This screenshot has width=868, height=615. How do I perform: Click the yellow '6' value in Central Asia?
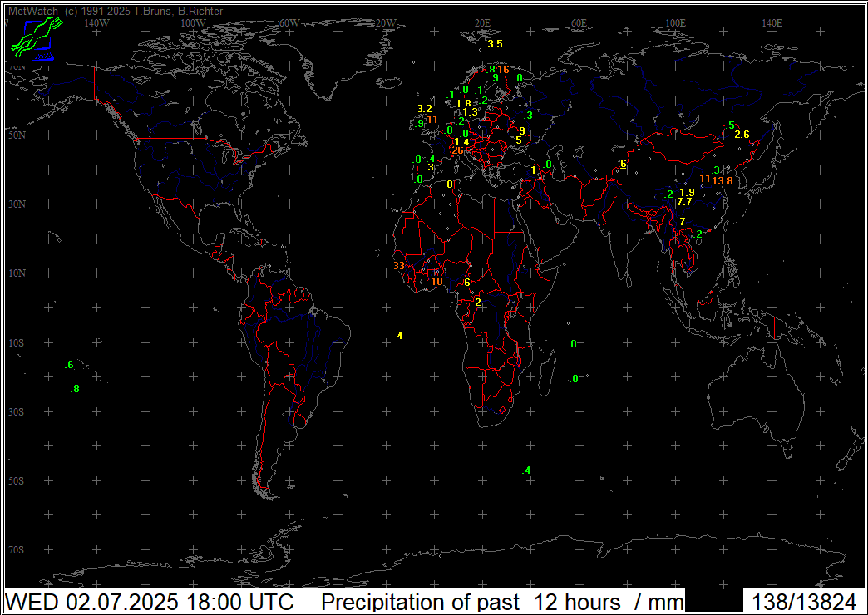click(624, 164)
